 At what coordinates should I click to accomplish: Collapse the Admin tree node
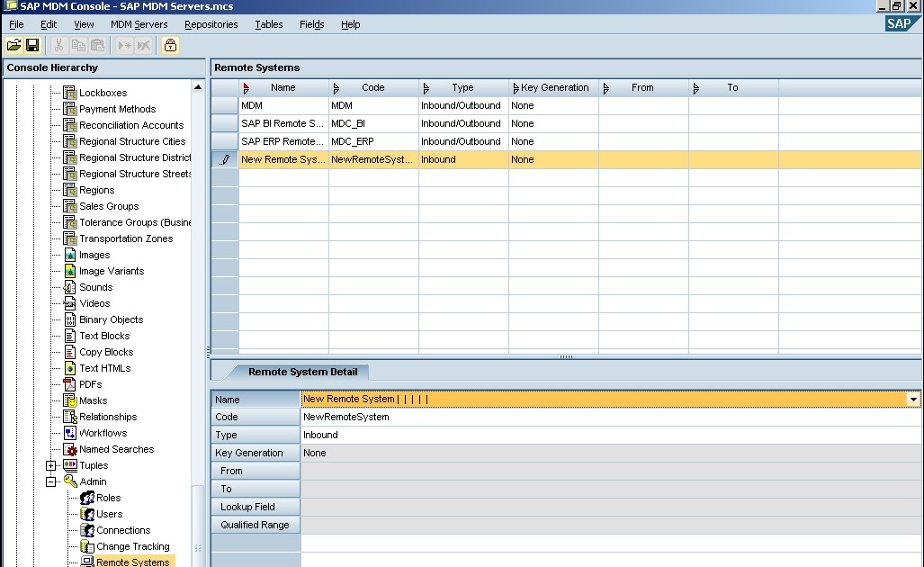click(x=51, y=481)
